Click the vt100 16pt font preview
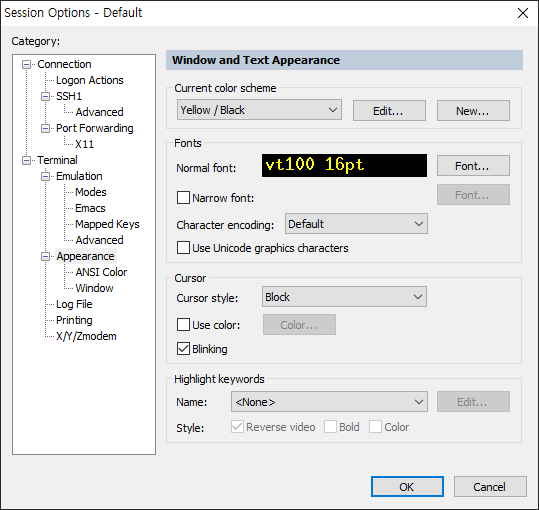 [344, 165]
